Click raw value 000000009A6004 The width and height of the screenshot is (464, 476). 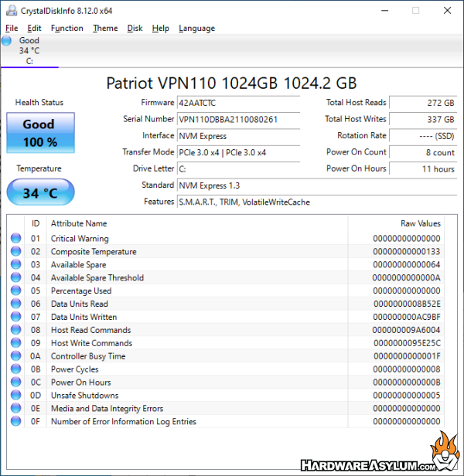tap(406, 330)
